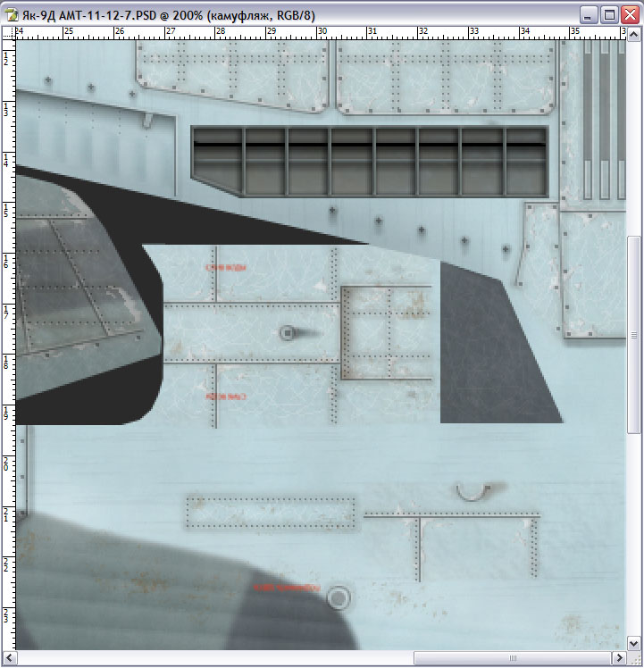Click the document title bar text
Screen dimensions: 644x668
168,16
